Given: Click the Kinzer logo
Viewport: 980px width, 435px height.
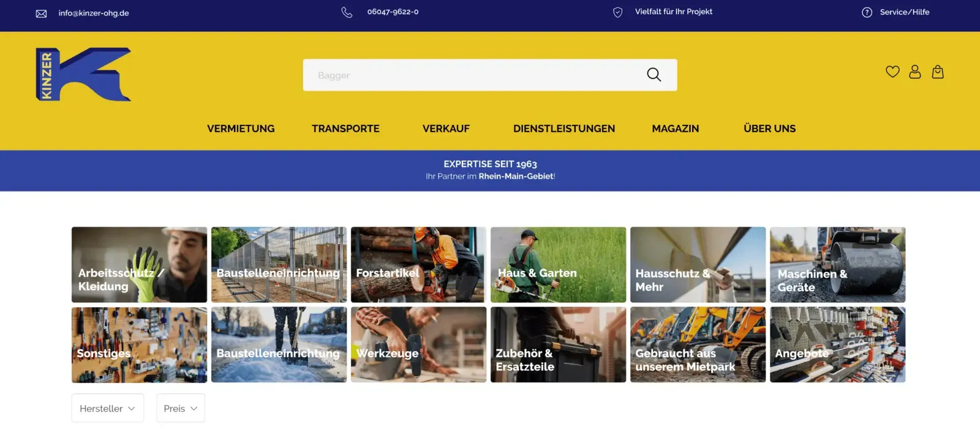Looking at the screenshot, I should click(x=83, y=74).
